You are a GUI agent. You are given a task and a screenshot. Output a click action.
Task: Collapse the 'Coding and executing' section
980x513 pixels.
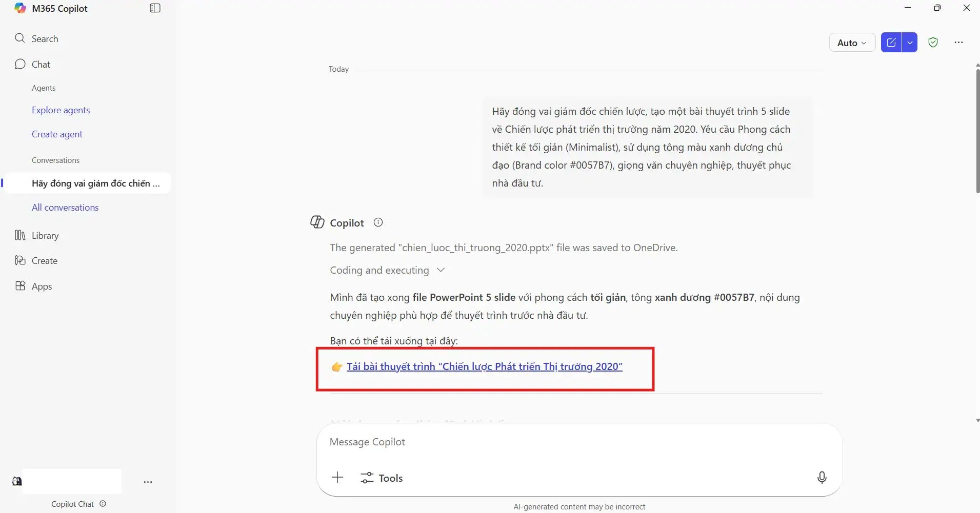(441, 270)
